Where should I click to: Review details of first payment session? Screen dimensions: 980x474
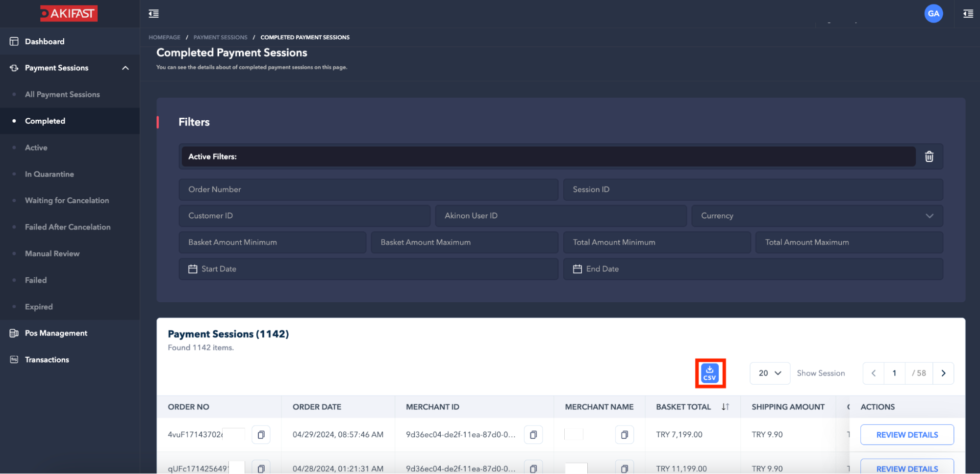pos(906,435)
